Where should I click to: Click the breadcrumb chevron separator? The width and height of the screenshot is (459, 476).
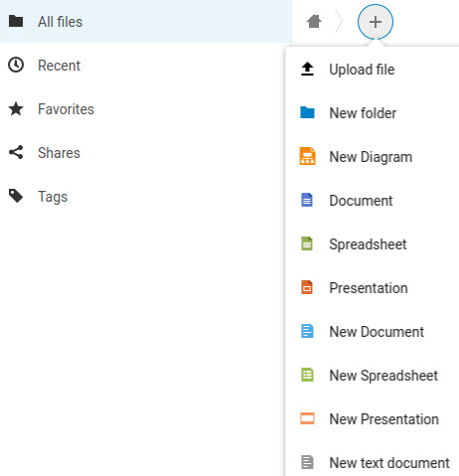click(x=339, y=22)
